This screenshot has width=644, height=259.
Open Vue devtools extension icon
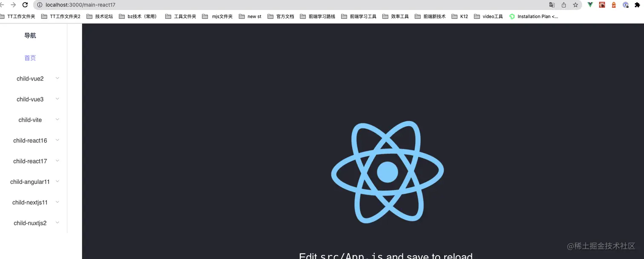(x=590, y=5)
